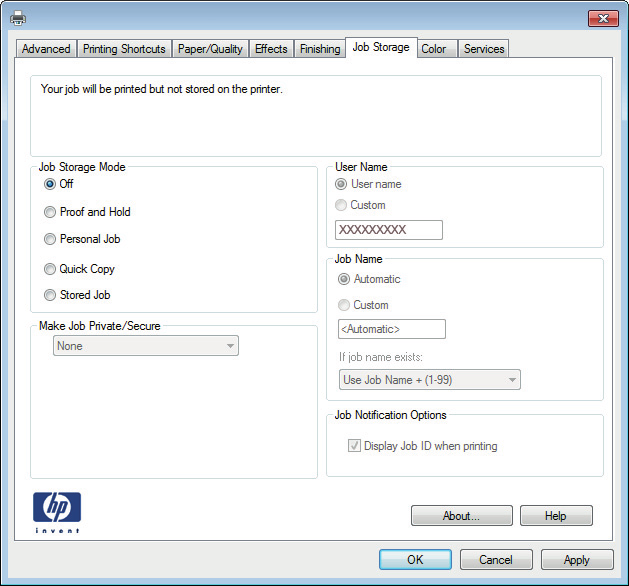The width and height of the screenshot is (629, 586).
Task: Click the user name text field
Action: point(389,230)
